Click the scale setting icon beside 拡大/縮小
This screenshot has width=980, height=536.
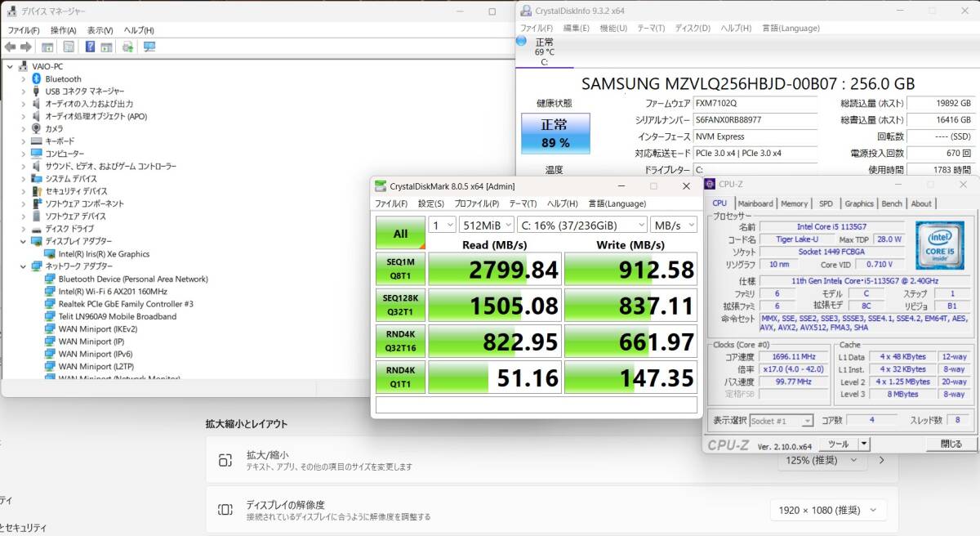point(225,460)
